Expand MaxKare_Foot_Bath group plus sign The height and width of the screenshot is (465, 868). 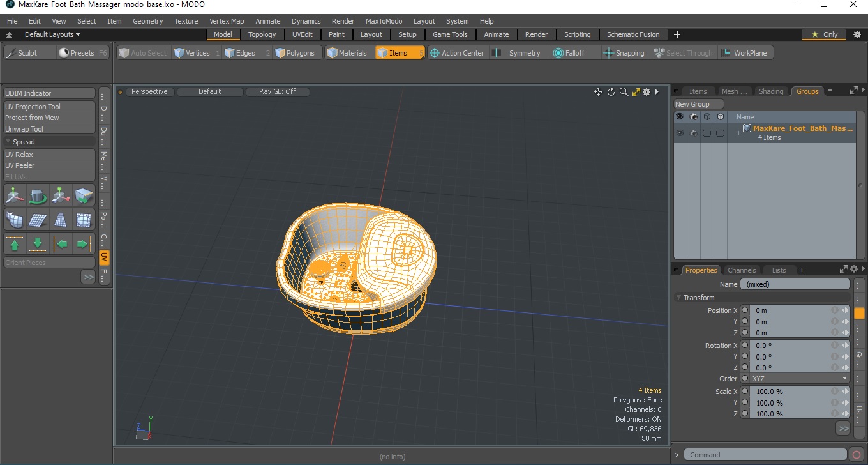(x=738, y=133)
